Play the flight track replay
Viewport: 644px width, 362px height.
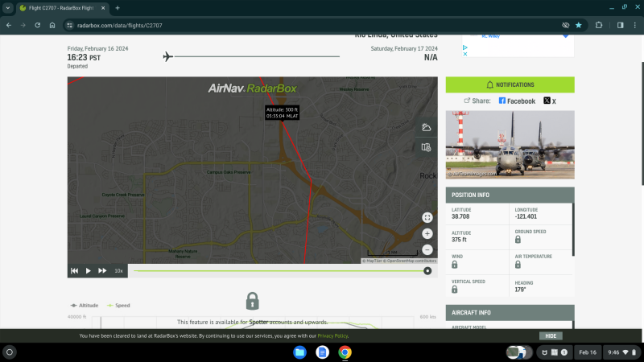point(89,271)
